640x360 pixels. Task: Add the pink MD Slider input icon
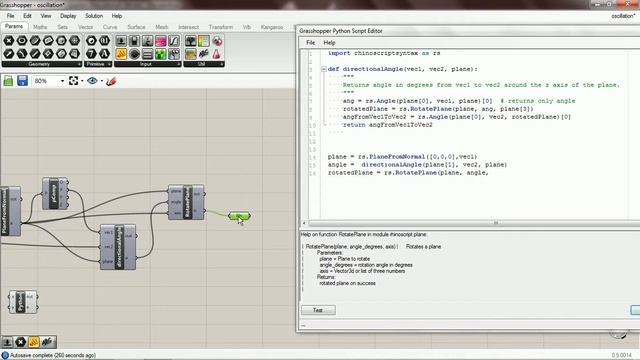[160, 41]
